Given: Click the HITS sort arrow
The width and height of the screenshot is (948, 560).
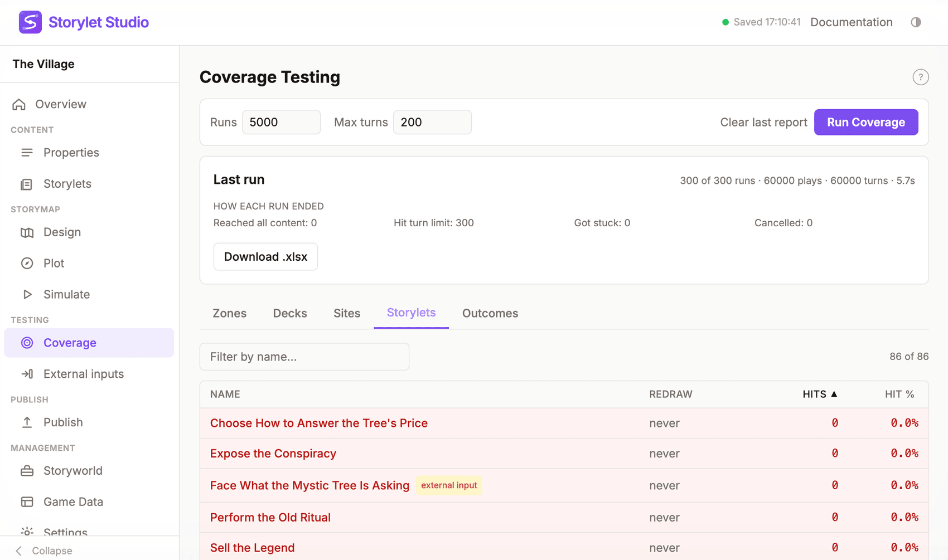Looking at the screenshot, I should click(834, 394).
